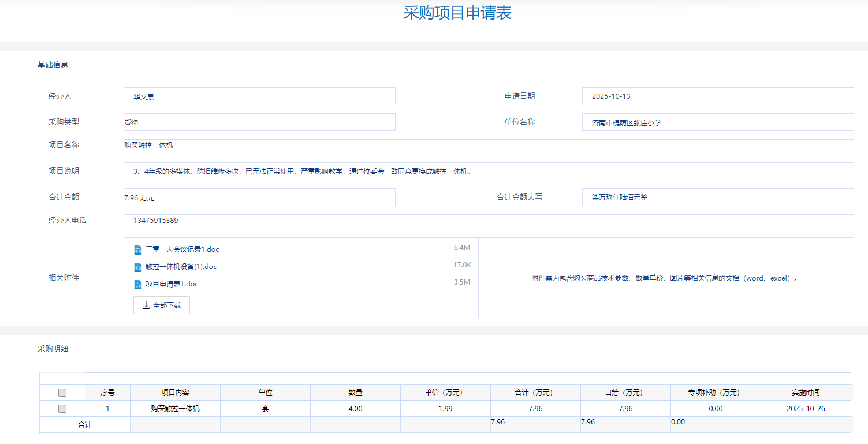
Task: Click the 经办人电话 phone number field
Action: [x=488, y=220]
